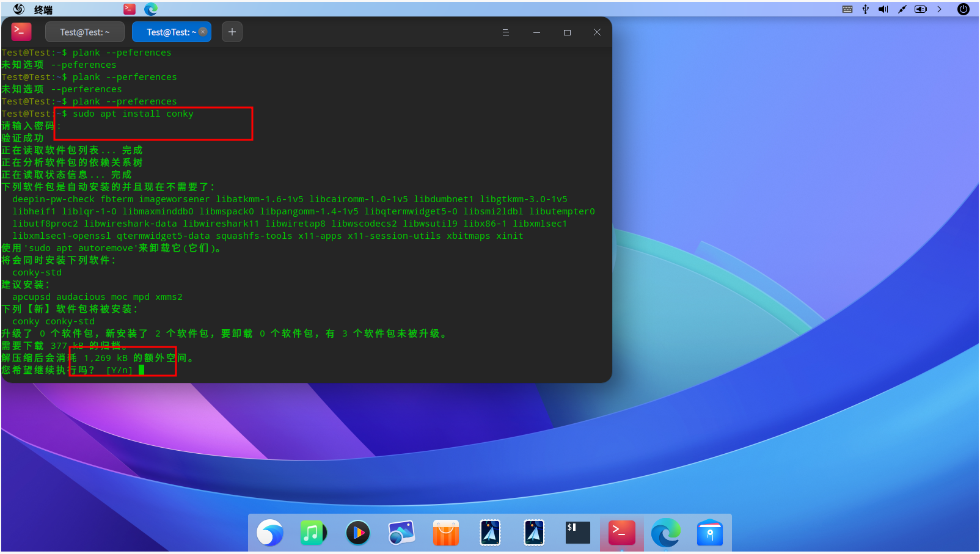
Task: Open the onscreen keyboard tray icon
Action: 847,9
